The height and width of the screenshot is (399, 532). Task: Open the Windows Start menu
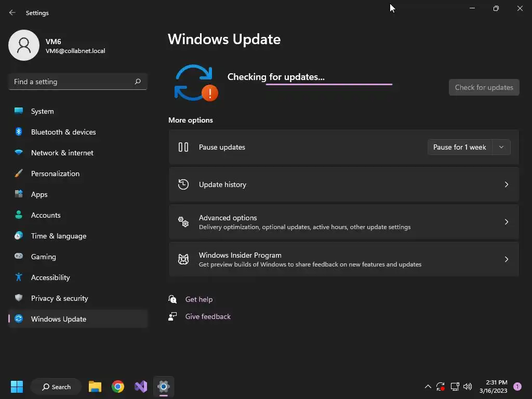click(x=17, y=387)
